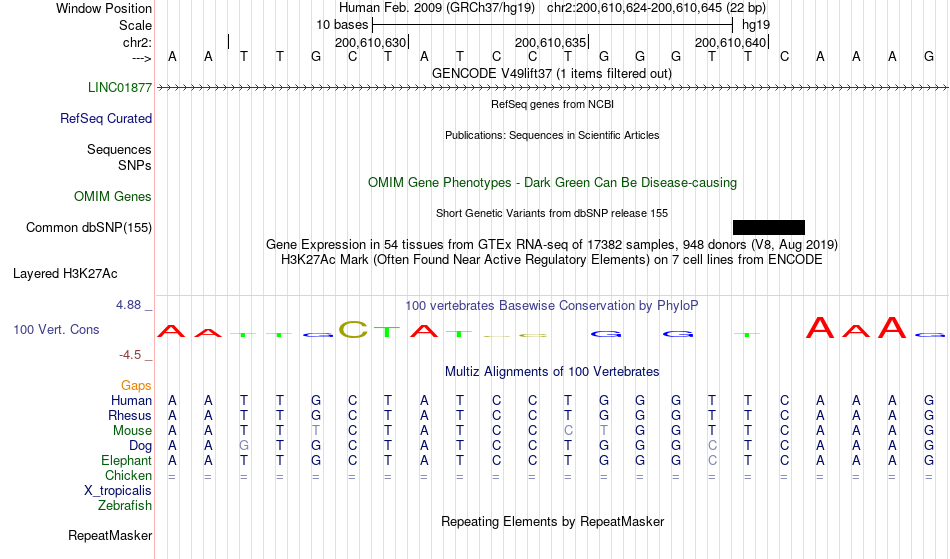Select the Dog alignment row label
The width and height of the screenshot is (950, 559).
(x=141, y=446)
